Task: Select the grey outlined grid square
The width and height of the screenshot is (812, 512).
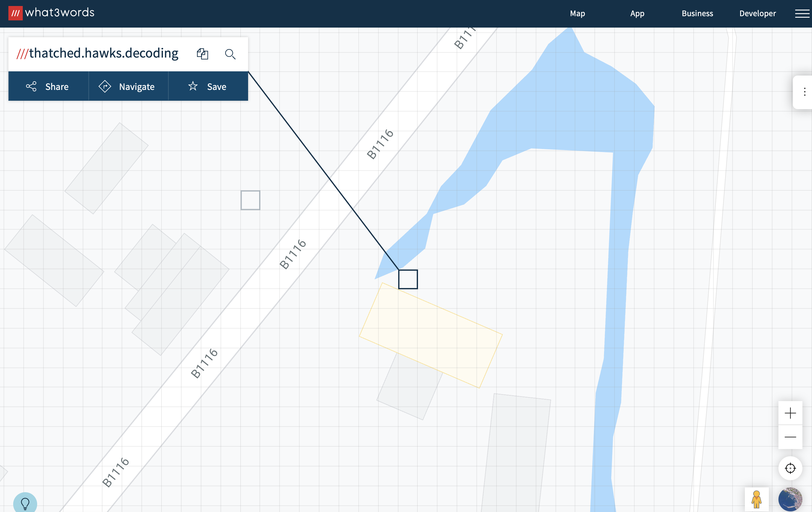Action: pyautogui.click(x=250, y=200)
